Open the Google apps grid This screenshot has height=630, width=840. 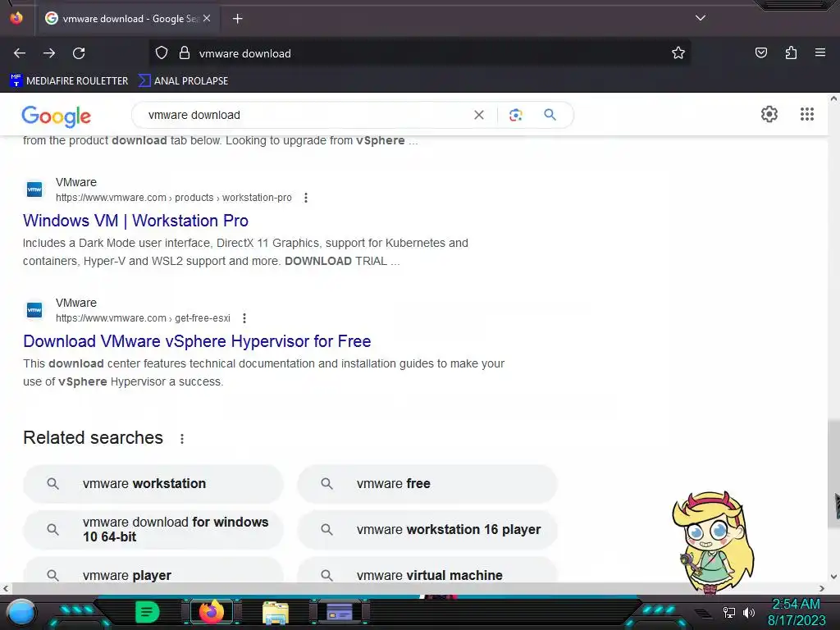pos(807,114)
